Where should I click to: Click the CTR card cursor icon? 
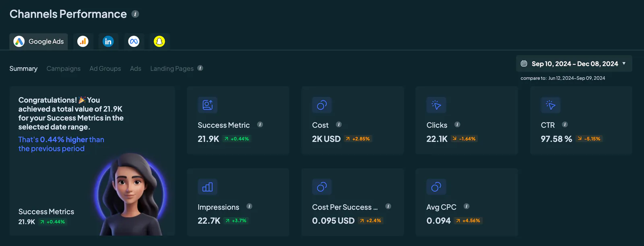coord(551,105)
